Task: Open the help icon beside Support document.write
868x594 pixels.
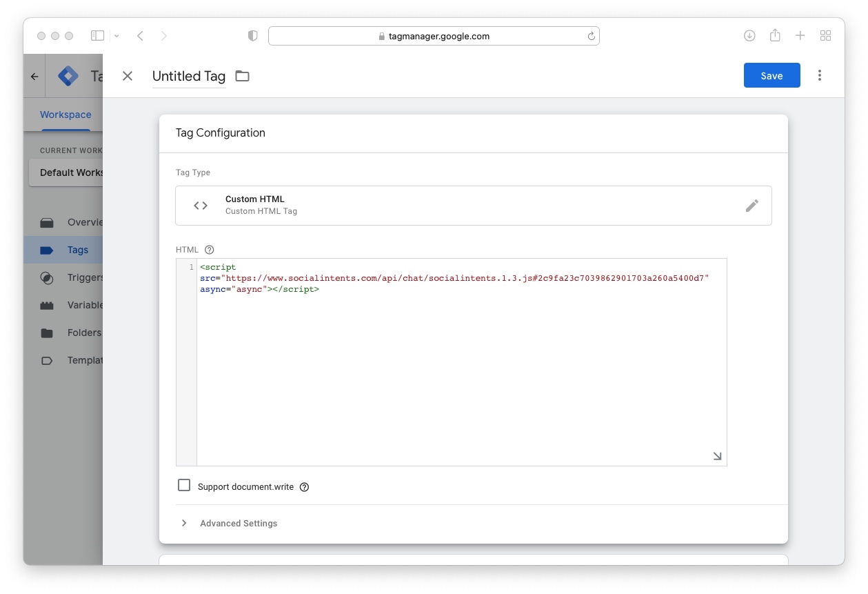Action: tap(304, 487)
